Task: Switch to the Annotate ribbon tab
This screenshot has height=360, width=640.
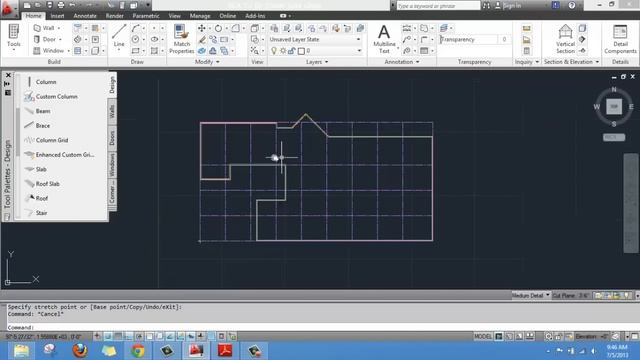Action: point(85,16)
